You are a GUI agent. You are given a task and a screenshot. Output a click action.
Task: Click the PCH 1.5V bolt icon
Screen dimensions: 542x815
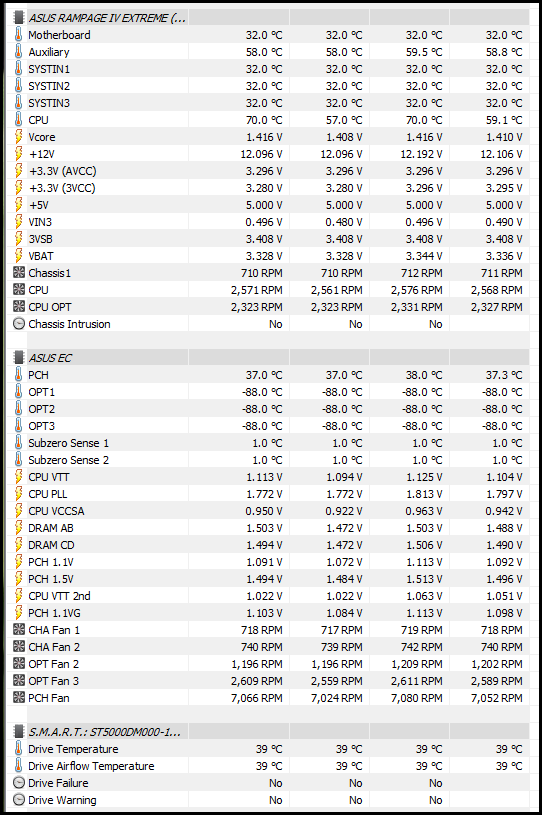(x=19, y=579)
